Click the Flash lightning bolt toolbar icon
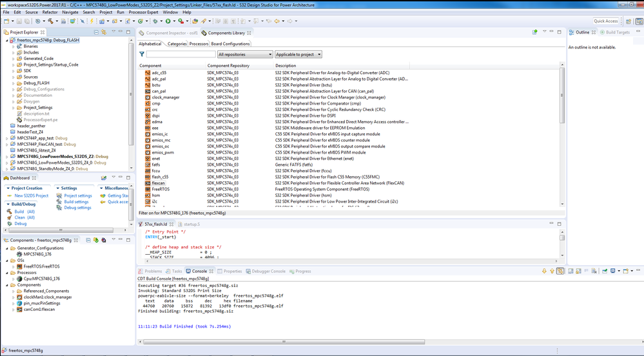644x356 pixels. 92,21
